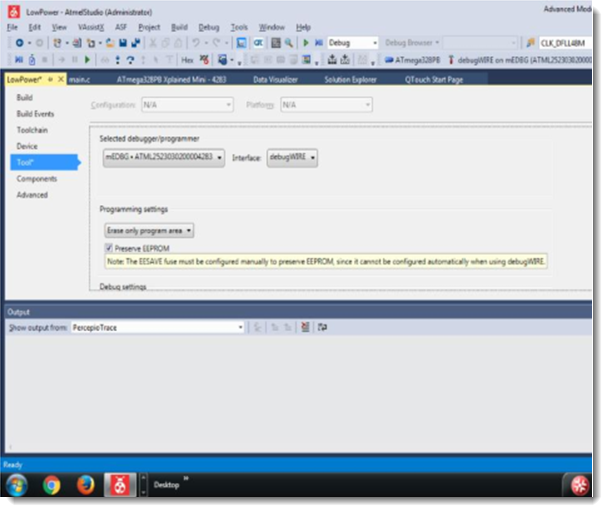
Task: Click the Chrome icon in the taskbar
Action: 52,486
